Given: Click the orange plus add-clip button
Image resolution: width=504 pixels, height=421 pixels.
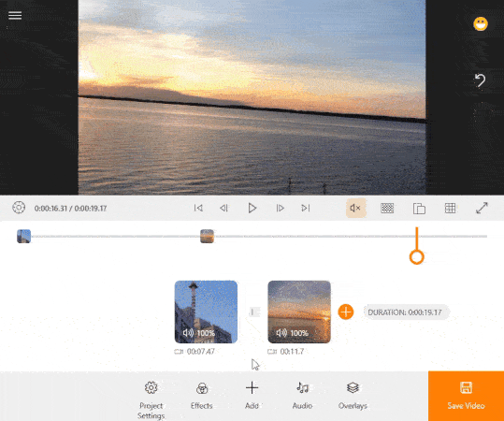Looking at the screenshot, I should click(346, 312).
